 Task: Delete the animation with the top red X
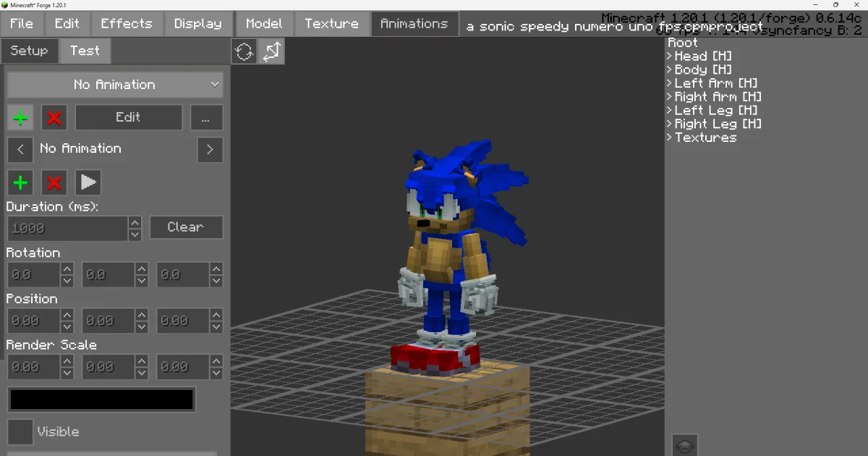point(54,117)
